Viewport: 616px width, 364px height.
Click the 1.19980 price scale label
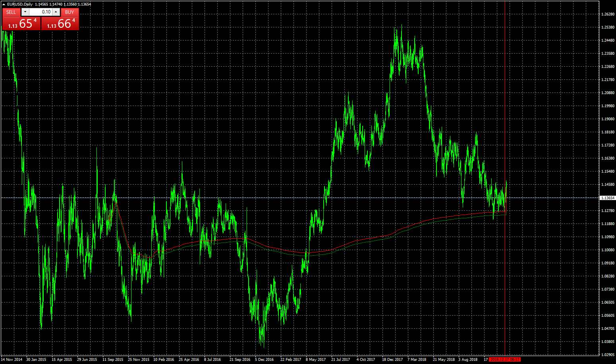pos(608,106)
